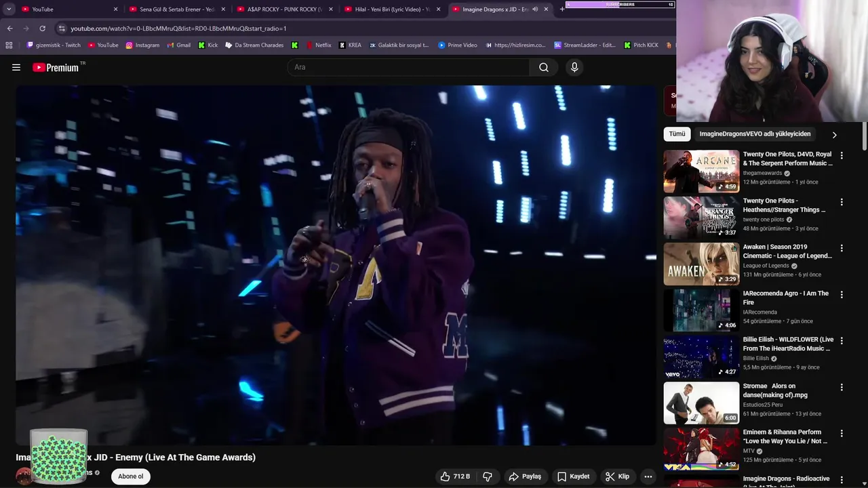Open options menu for Stromae Alors on danse video
868x488 pixels.
point(842,388)
